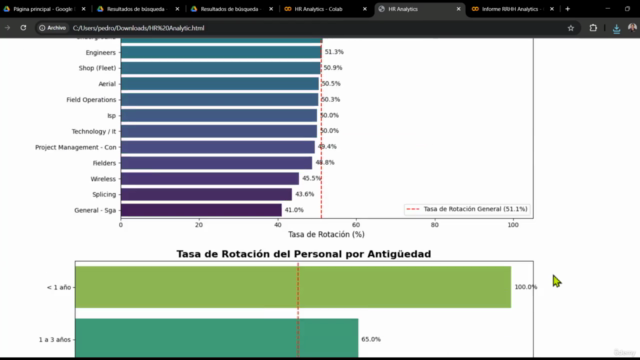Click the Splicing bar
The height and width of the screenshot is (360, 640).
click(x=206, y=194)
